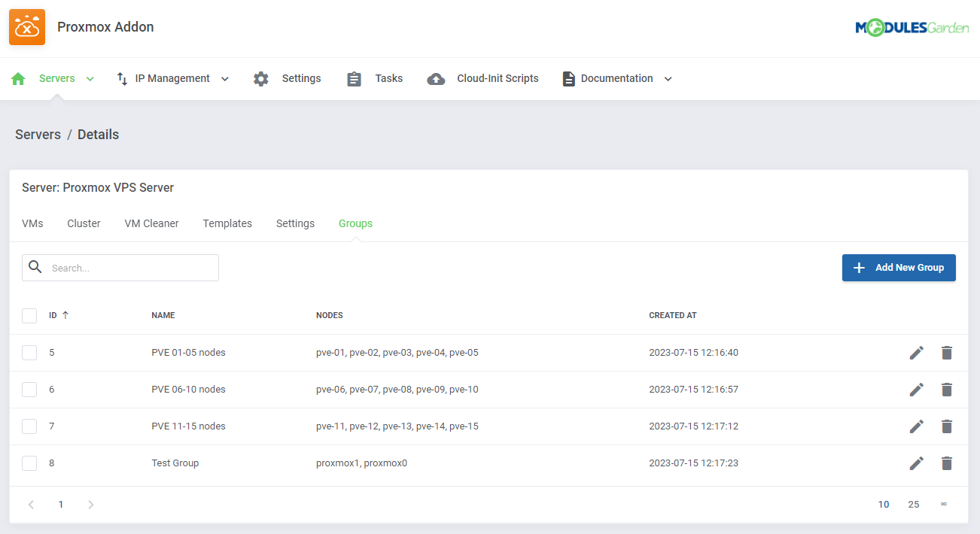Go to next page arrow
The width and height of the screenshot is (980, 534).
pos(91,505)
